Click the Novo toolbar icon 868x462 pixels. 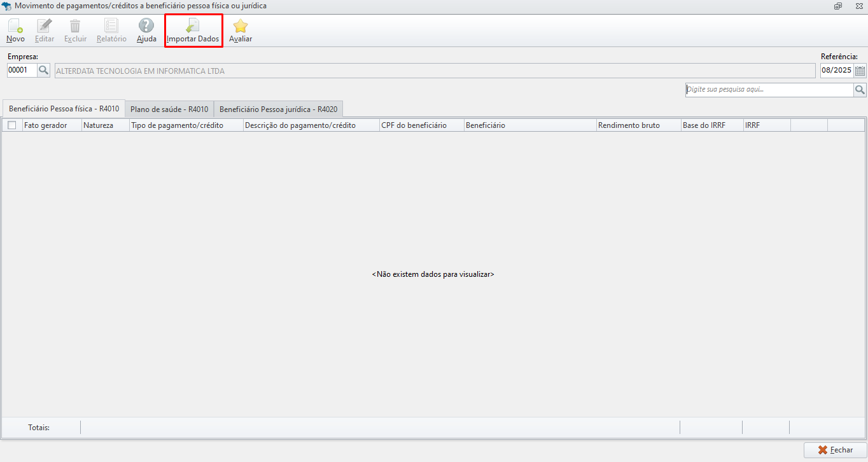[x=15, y=26]
